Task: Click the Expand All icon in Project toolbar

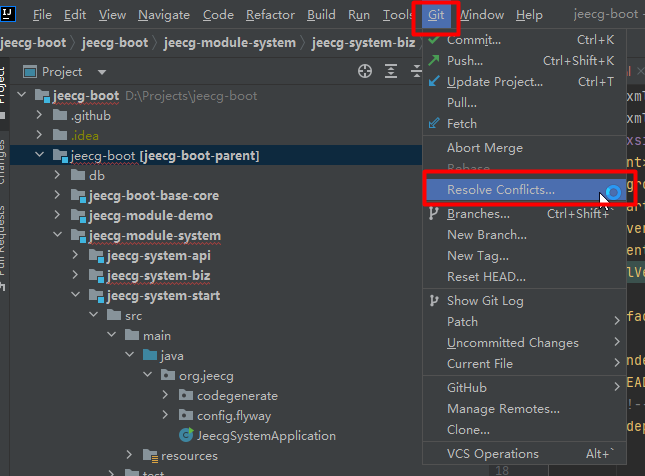Action: pyautogui.click(x=391, y=71)
